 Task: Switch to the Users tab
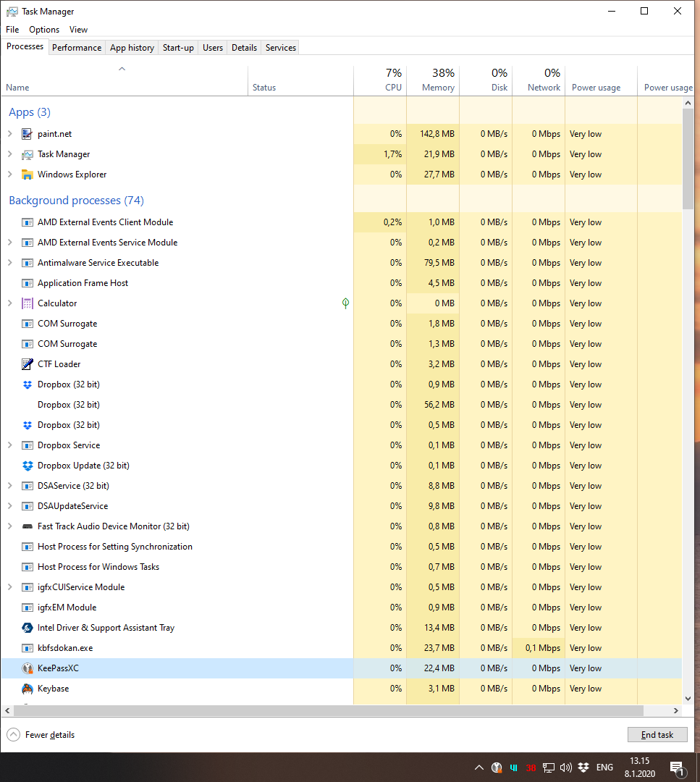213,47
